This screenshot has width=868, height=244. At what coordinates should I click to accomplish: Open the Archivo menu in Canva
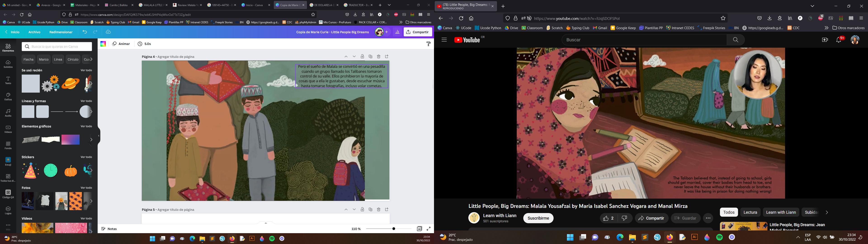[34, 32]
